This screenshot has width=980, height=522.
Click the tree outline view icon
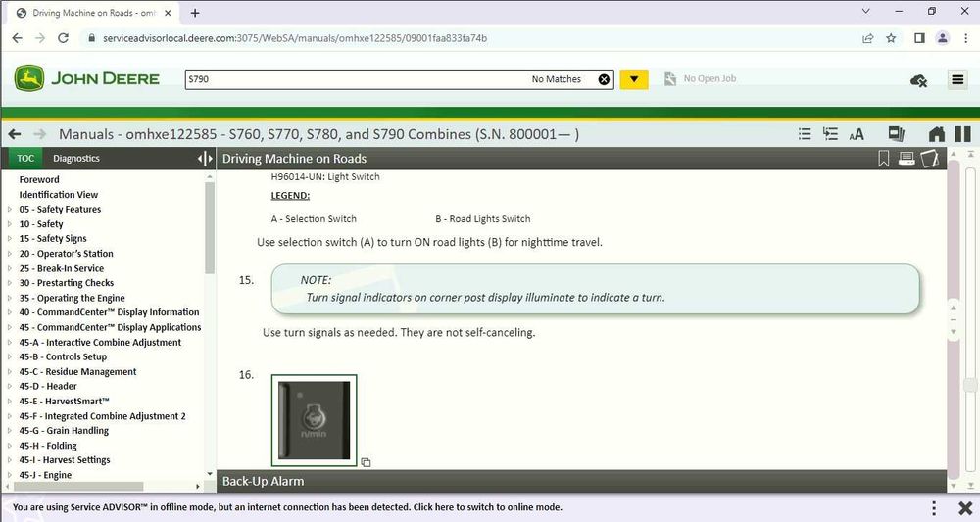tap(830, 133)
